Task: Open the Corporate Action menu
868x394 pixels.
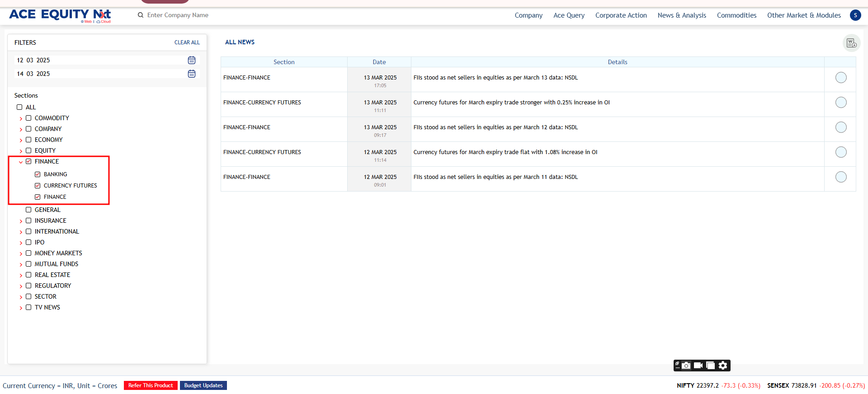Action: [x=621, y=15]
